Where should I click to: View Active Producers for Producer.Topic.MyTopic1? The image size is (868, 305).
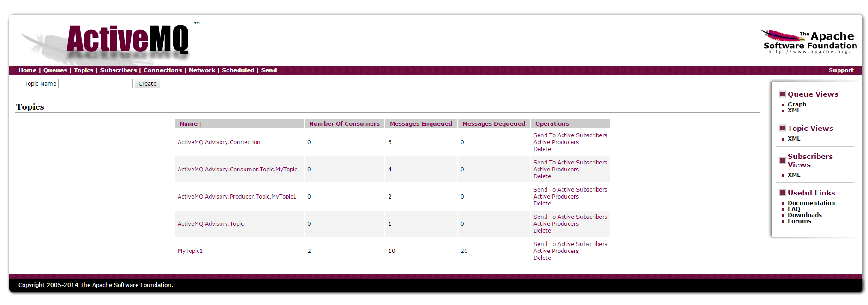point(556,197)
